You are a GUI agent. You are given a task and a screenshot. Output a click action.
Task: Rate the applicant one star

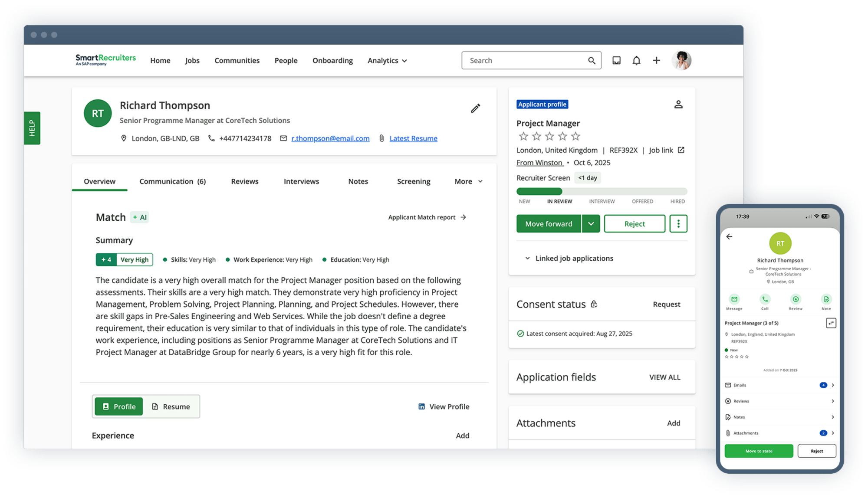coord(523,136)
